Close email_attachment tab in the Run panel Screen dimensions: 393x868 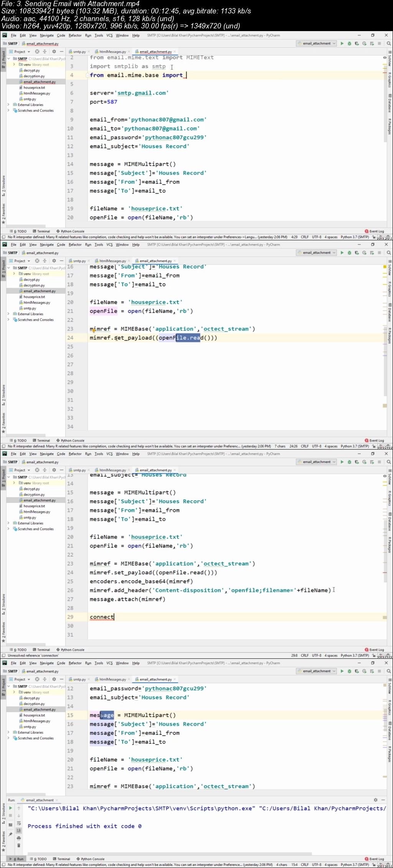point(57,800)
